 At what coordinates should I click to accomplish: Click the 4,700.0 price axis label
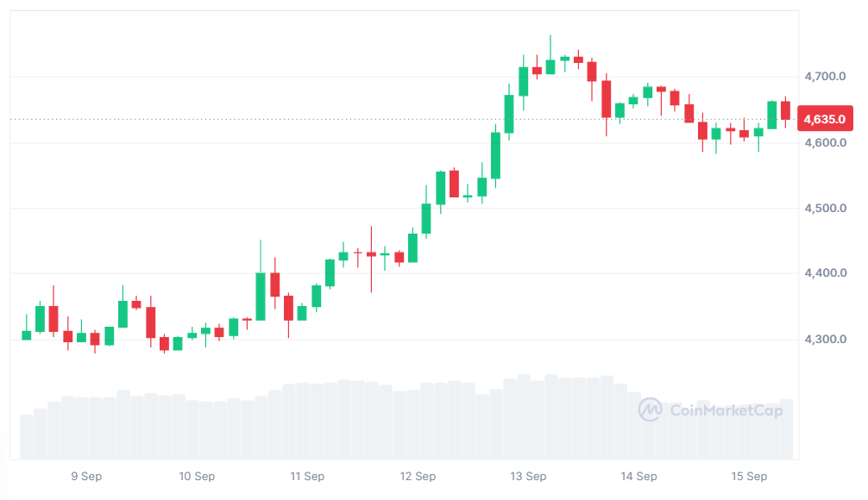tap(824, 77)
